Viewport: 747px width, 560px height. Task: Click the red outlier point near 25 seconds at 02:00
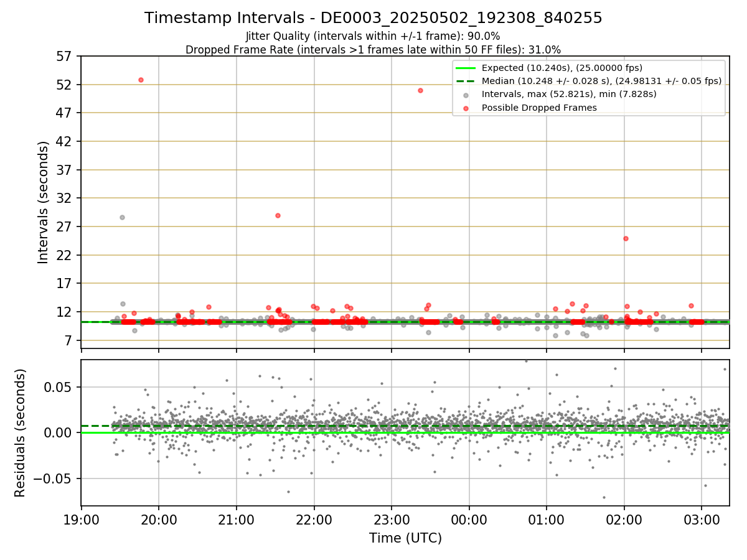coord(626,238)
